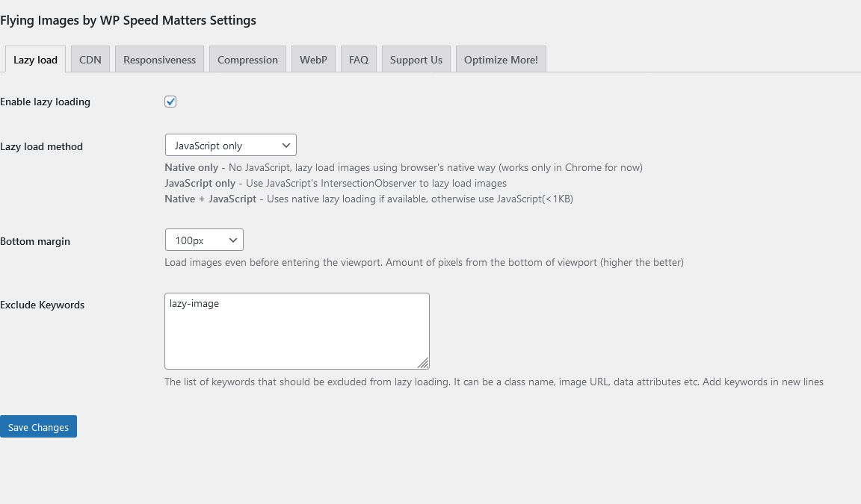The image size is (861, 504).
Task: Open the CDN tab
Action: coord(90,59)
